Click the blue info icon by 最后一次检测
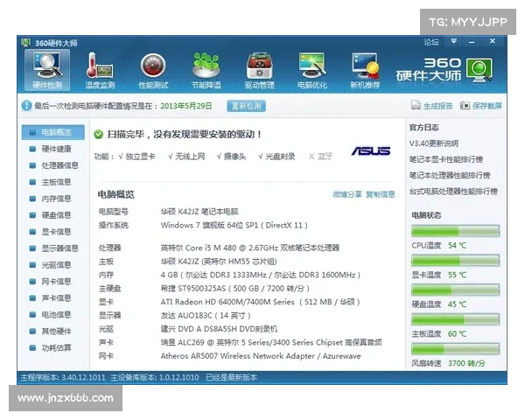Image resolution: width=525 pixels, height=420 pixels. pyautogui.click(x=26, y=106)
